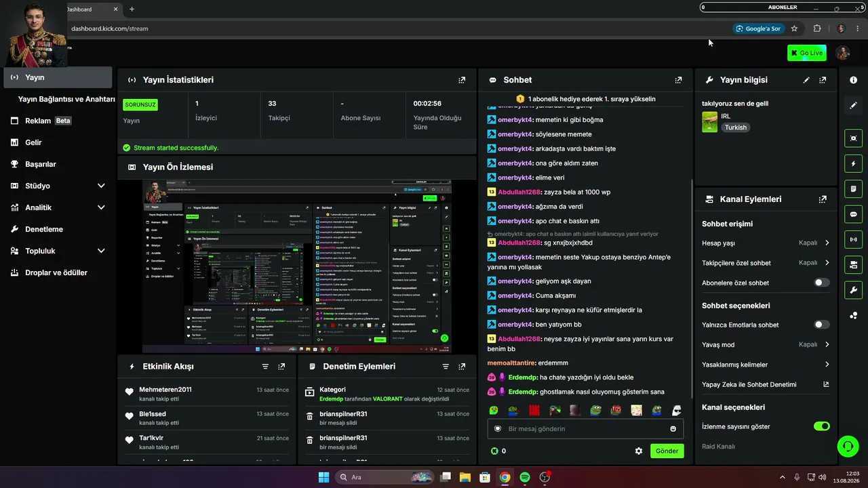Open Yayın in sidebar

(x=58, y=77)
